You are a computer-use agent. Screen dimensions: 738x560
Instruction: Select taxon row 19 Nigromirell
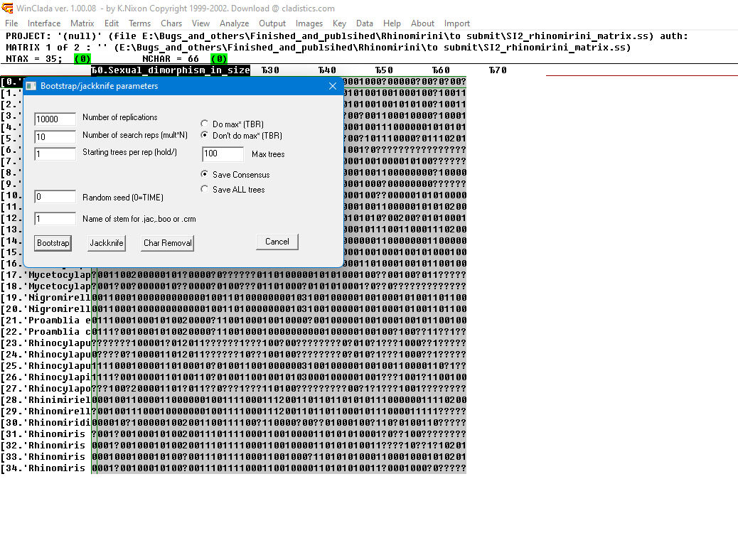click(46, 298)
